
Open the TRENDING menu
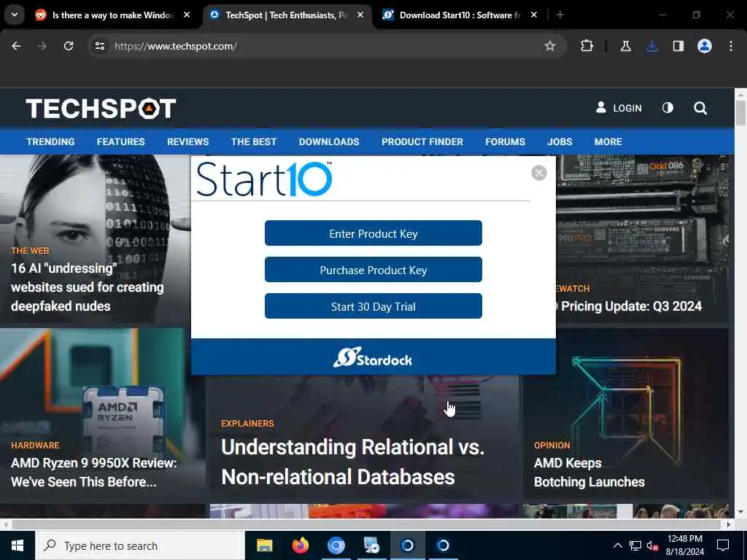50,142
